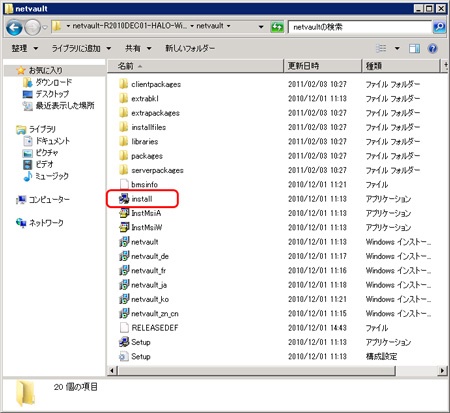Viewport: 450px width, 413px height.
Task: Click the search magnifier icon
Action: click(439, 27)
